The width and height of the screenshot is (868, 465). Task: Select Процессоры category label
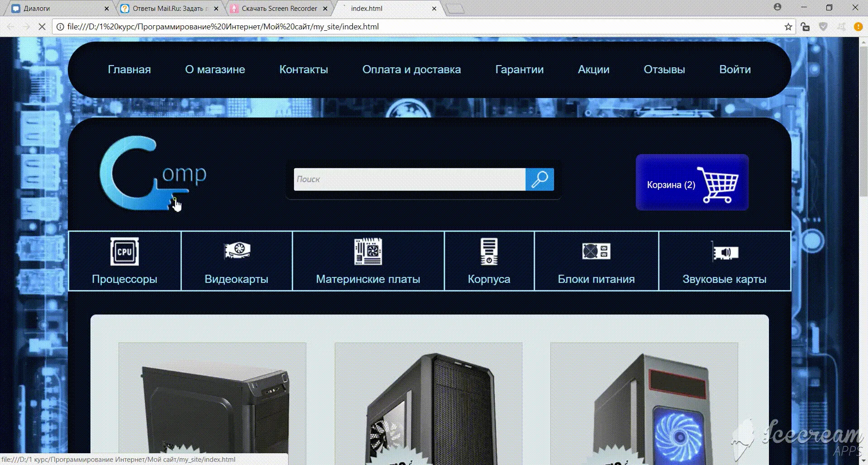pyautogui.click(x=124, y=279)
